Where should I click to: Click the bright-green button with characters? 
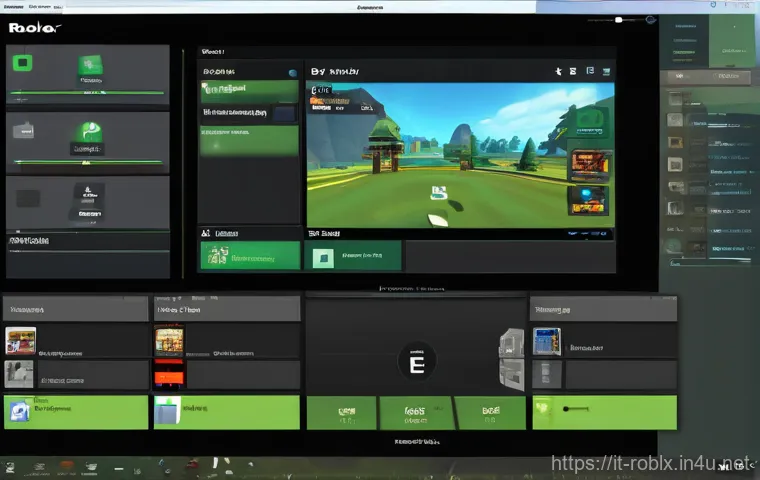250,256
